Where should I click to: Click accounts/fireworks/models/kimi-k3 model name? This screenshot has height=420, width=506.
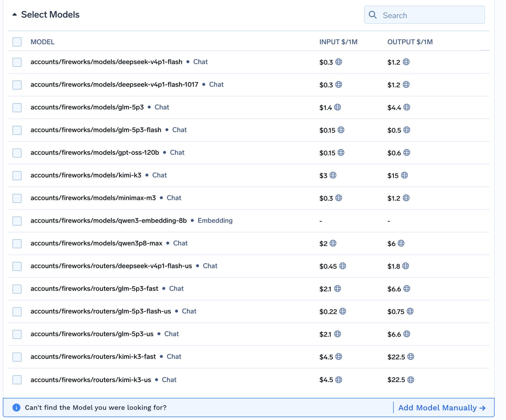[x=86, y=175]
